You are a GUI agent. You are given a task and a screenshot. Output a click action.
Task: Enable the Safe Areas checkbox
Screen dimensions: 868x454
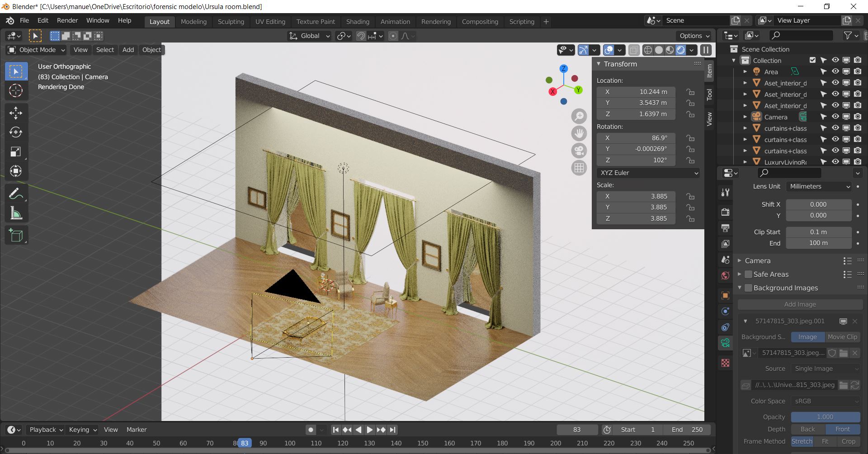pos(748,274)
